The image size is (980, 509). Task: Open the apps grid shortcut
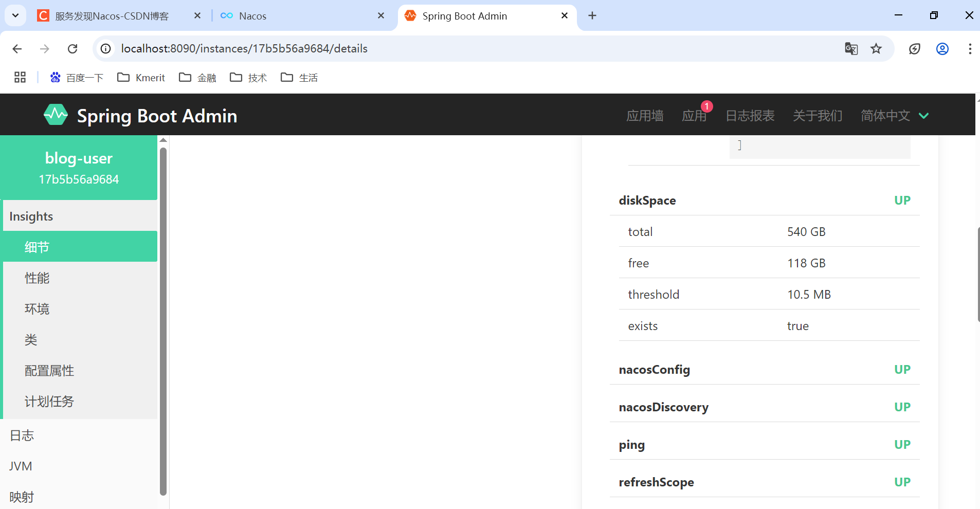(20, 78)
